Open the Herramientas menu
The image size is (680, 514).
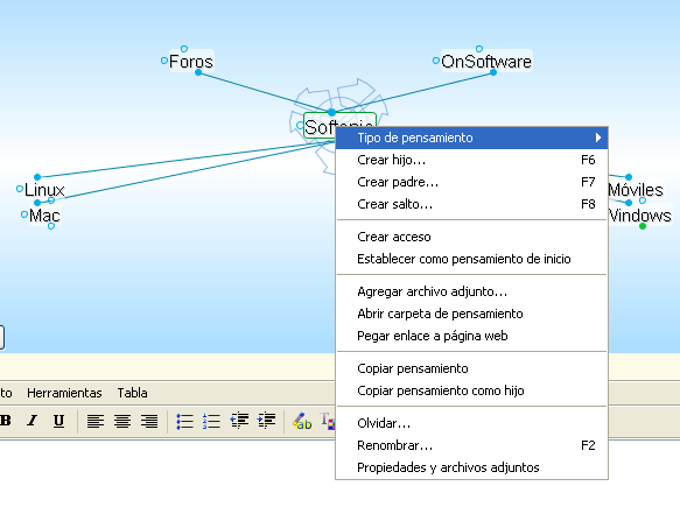coord(64,393)
